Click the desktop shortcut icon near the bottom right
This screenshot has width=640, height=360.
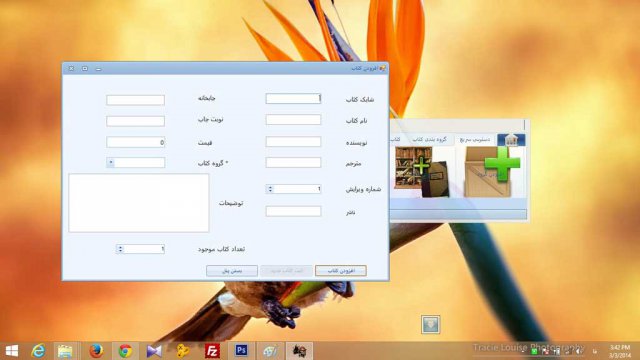tap(431, 324)
